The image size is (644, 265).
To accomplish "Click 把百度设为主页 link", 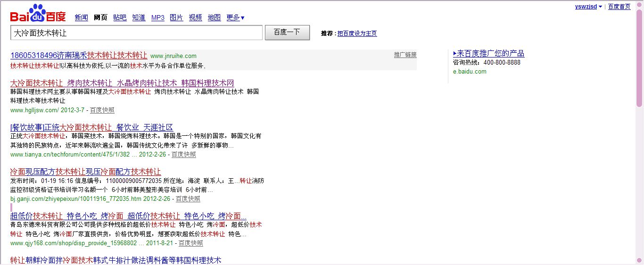I will pos(357,33).
